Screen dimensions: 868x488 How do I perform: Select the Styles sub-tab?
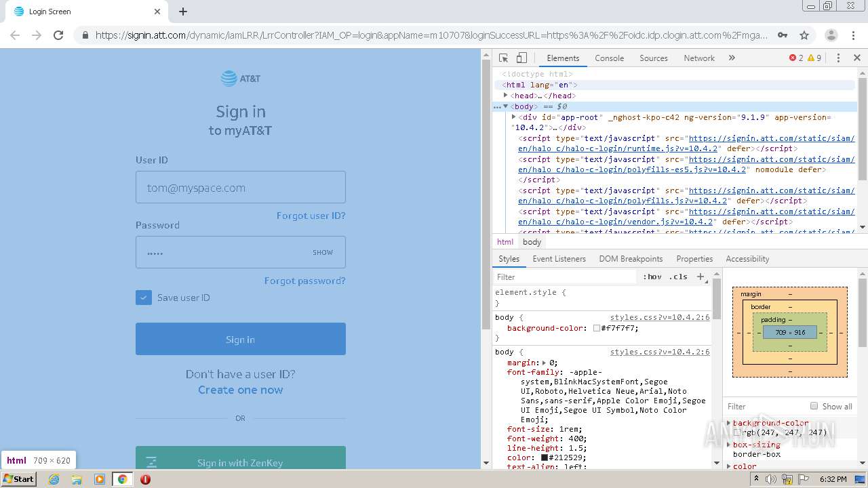click(x=509, y=259)
